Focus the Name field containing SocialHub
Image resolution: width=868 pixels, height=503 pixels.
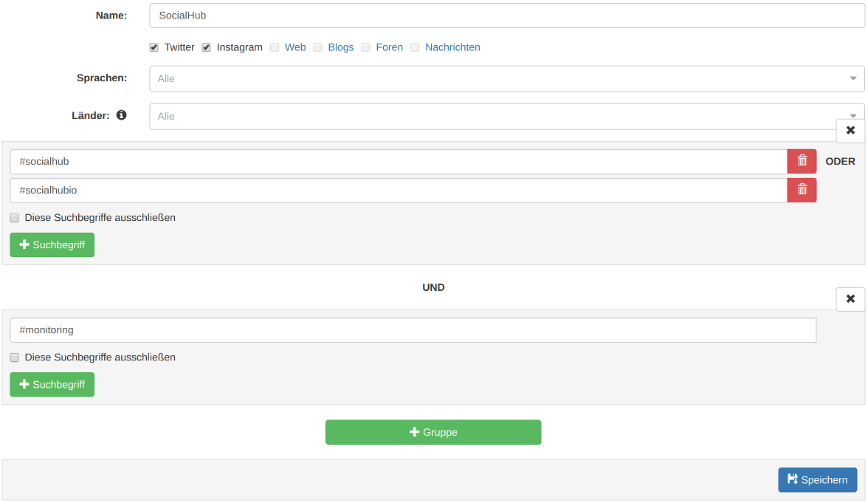(506, 16)
